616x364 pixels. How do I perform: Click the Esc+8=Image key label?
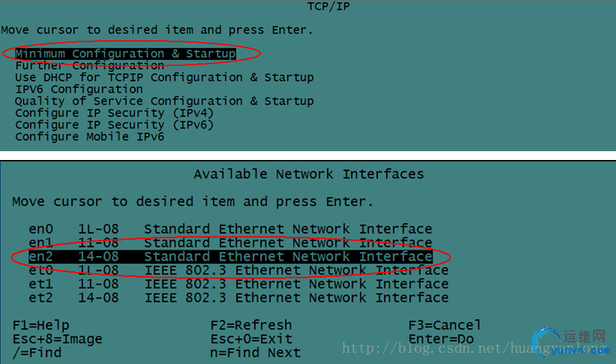click(x=58, y=339)
